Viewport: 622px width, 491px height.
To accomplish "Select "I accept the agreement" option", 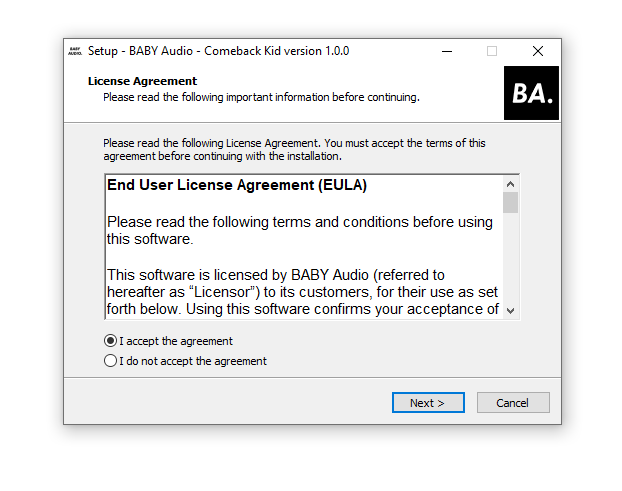I will (x=110, y=341).
